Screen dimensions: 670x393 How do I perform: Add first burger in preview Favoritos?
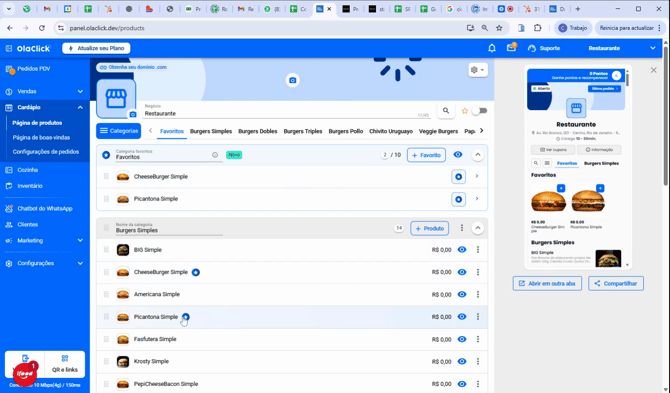click(x=561, y=188)
